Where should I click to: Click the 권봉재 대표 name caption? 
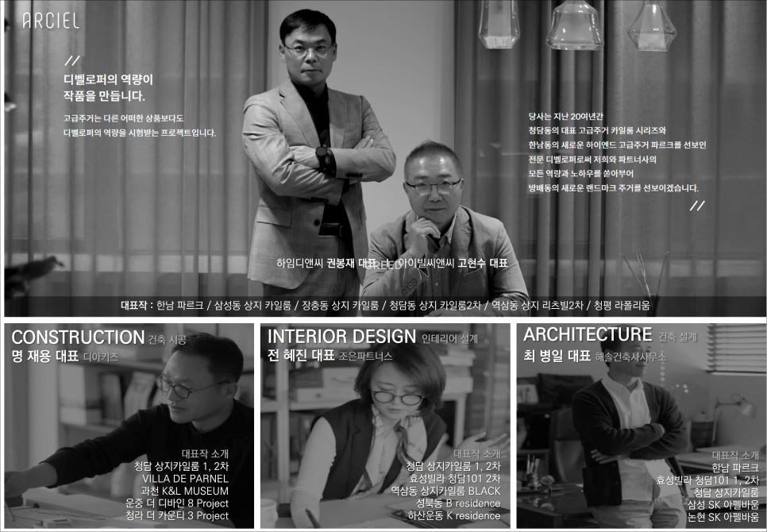(x=351, y=263)
